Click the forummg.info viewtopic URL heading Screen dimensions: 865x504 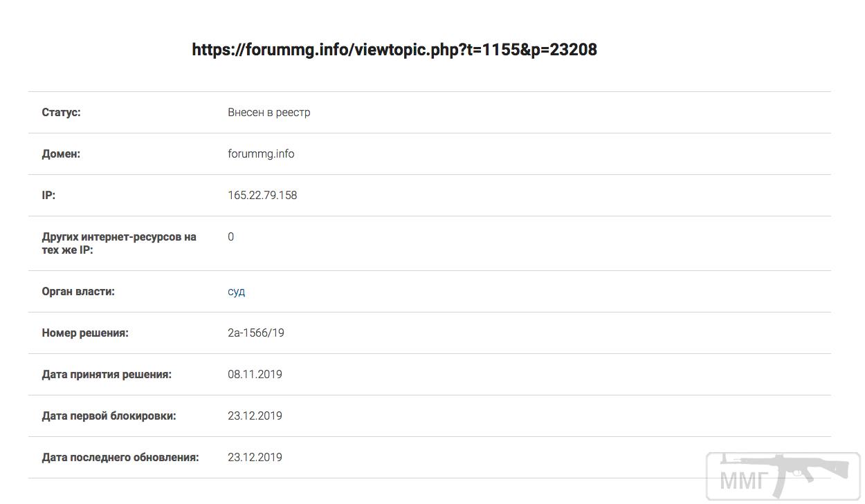tap(394, 50)
